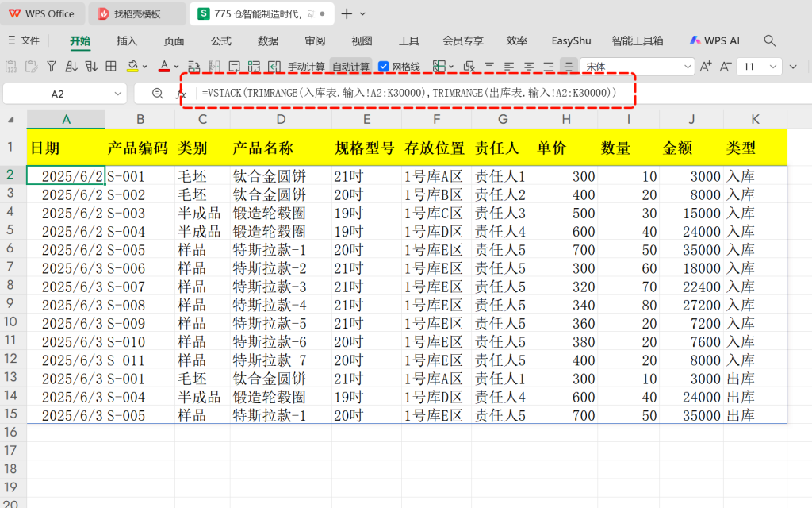This screenshot has height=508, width=812.
Task: Toggle the highlighted alignment icon before 宋体
Action: click(569, 67)
